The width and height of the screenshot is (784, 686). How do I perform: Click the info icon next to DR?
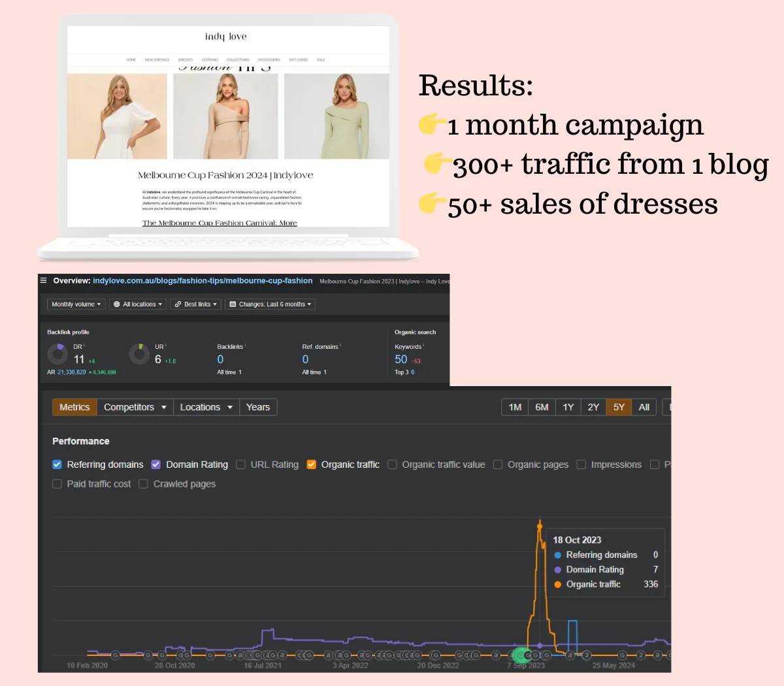(x=84, y=345)
